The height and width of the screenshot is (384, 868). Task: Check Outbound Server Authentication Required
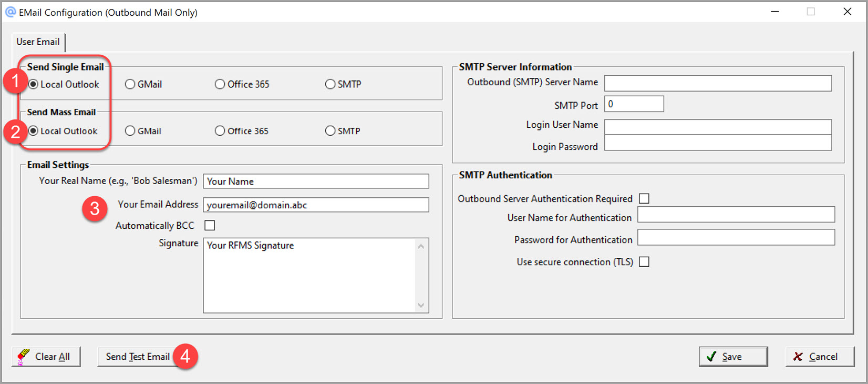(644, 199)
